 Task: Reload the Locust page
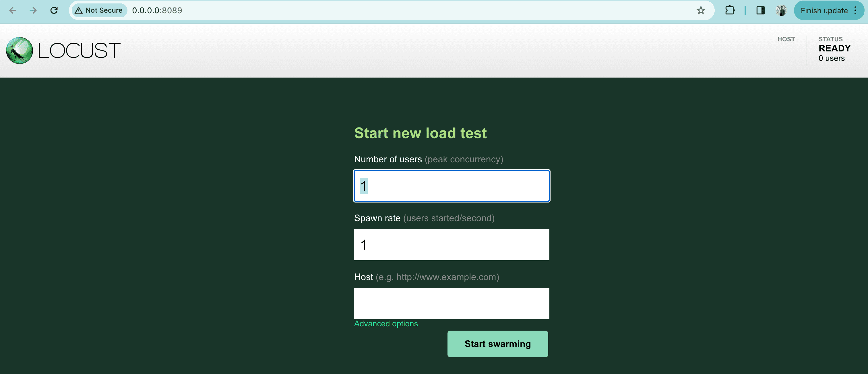[x=54, y=10]
